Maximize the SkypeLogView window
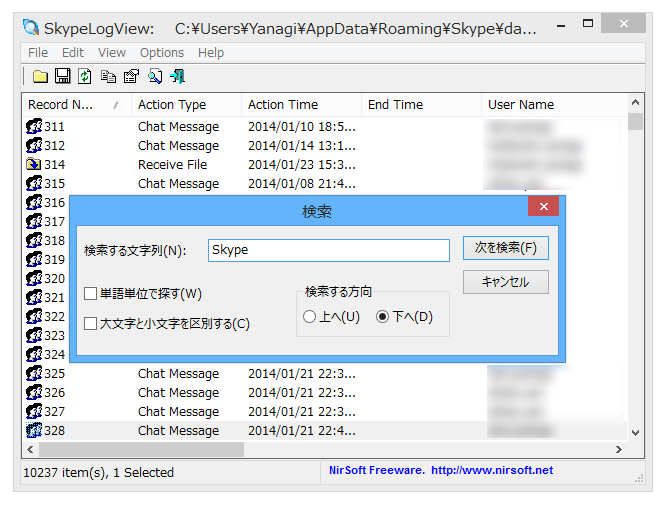Viewport: 670px width, 511px height. [x=588, y=23]
